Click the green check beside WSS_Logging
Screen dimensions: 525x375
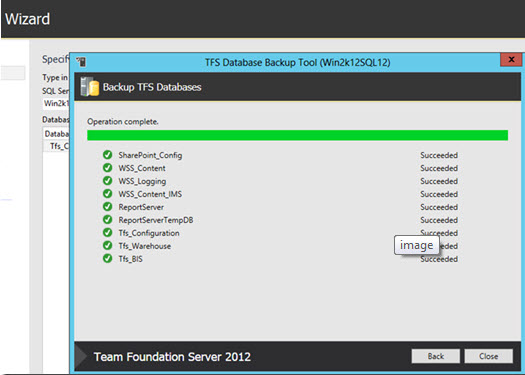(x=107, y=181)
